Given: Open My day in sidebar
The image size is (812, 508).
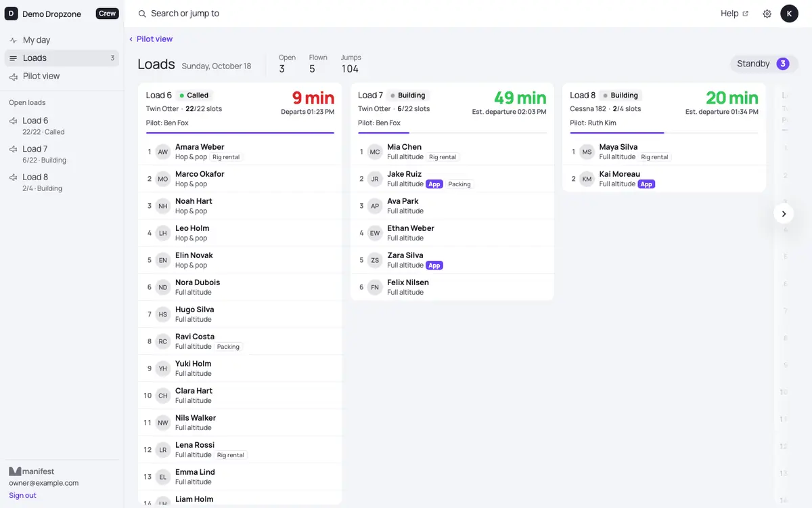Looking at the screenshot, I should click(x=62, y=41).
